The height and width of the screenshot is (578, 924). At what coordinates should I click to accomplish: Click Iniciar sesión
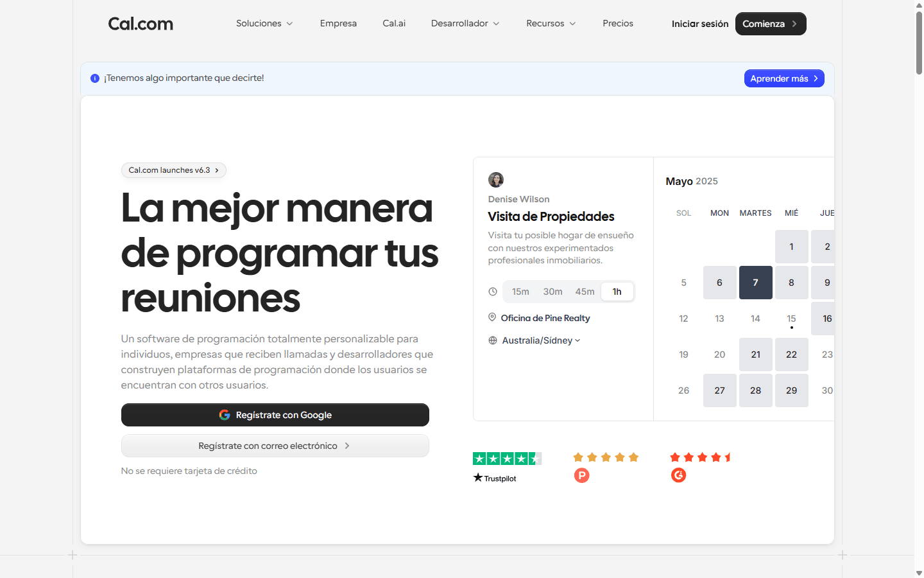pyautogui.click(x=700, y=24)
